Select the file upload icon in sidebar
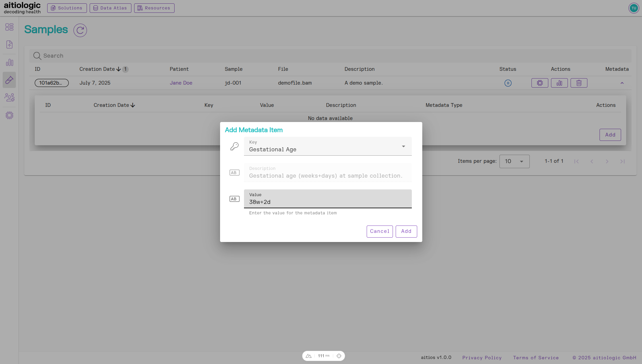The height and width of the screenshot is (364, 642). (x=9, y=44)
